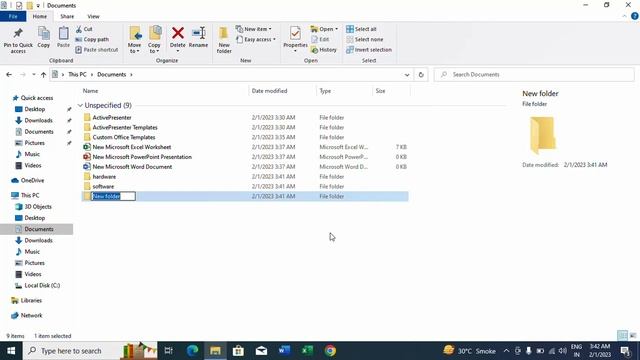Open Word from the taskbar

(x=284, y=351)
